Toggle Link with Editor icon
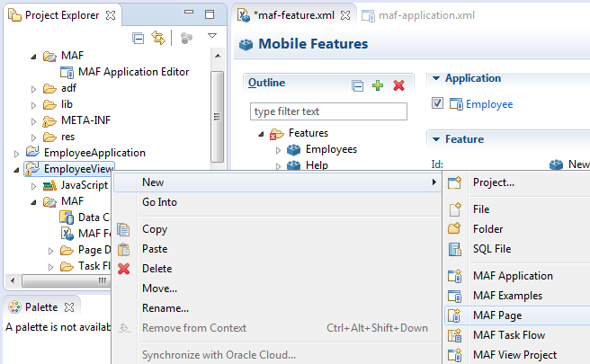This screenshot has width=590, height=364. click(x=158, y=38)
